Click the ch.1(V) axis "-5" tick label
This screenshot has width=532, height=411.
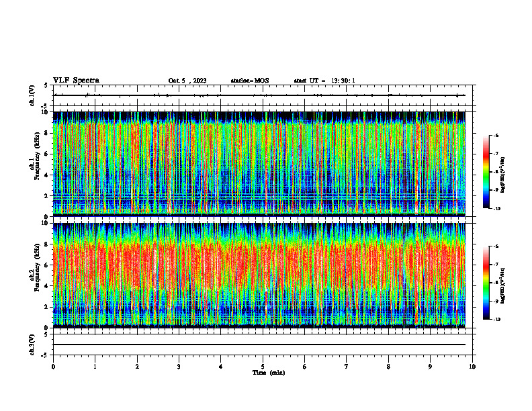pyautogui.click(x=45, y=106)
